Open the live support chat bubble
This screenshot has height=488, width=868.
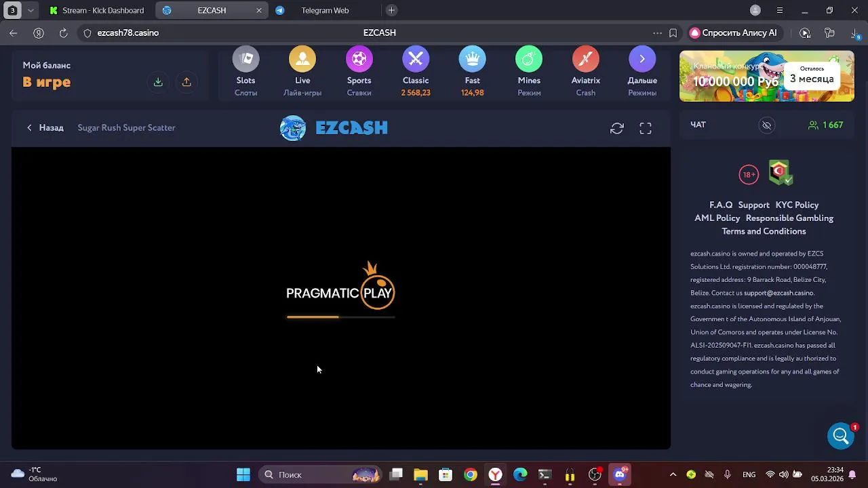coord(841,436)
